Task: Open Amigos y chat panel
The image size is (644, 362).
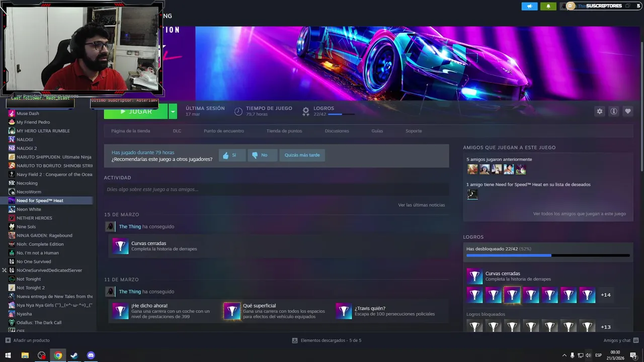Action: [621, 340]
